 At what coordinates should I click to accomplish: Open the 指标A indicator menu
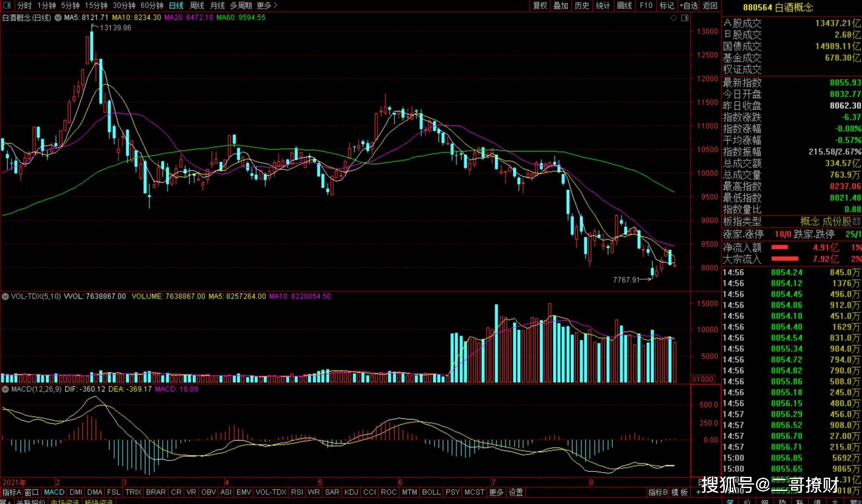pos(11,492)
